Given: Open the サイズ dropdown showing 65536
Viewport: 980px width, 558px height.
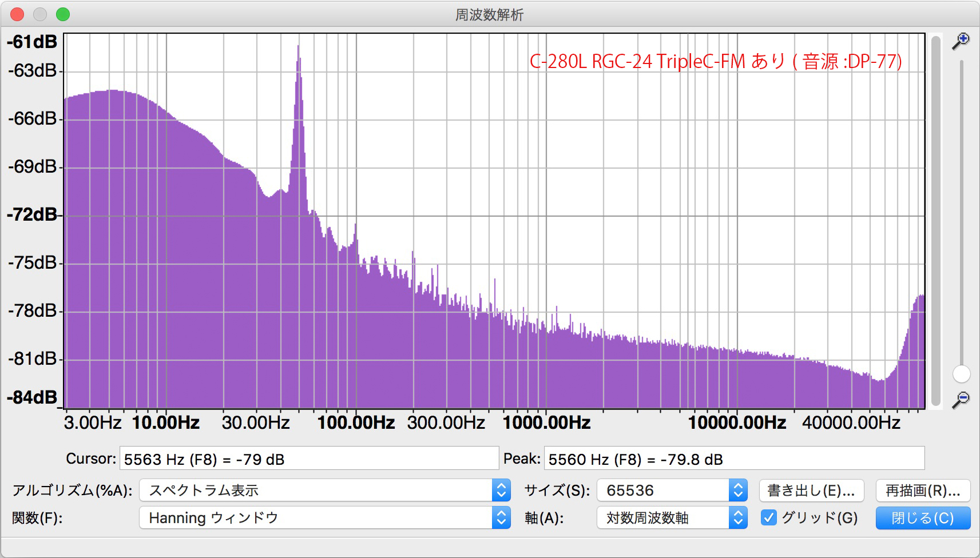Looking at the screenshot, I should [672, 490].
